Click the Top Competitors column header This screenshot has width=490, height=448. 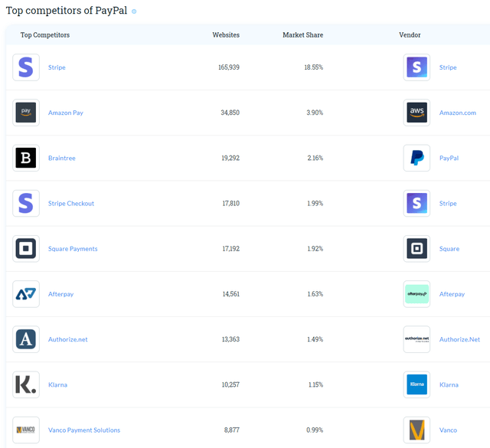tap(44, 35)
